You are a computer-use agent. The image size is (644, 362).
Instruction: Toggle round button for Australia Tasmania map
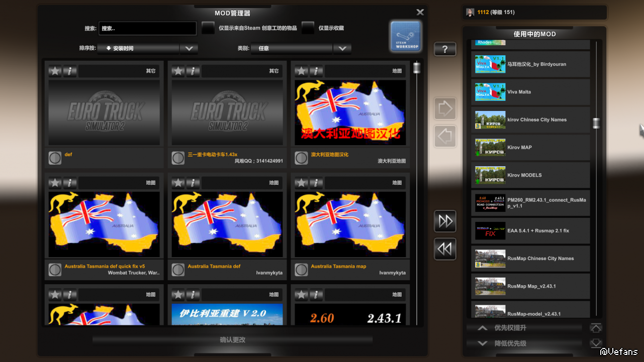[301, 270]
